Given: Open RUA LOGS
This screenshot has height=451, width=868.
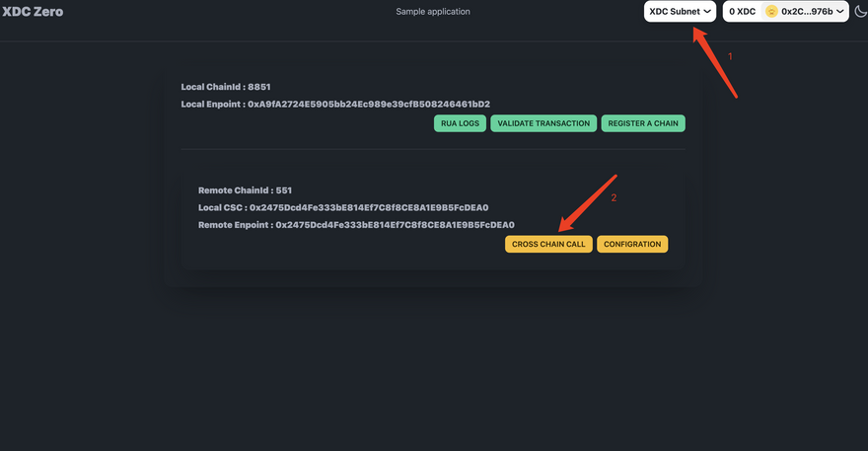Looking at the screenshot, I should tap(460, 123).
